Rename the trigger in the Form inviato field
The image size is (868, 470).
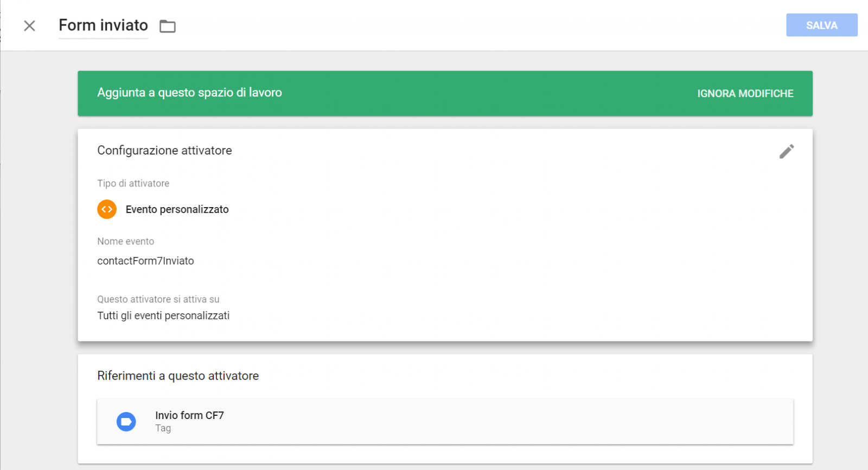[x=103, y=25]
